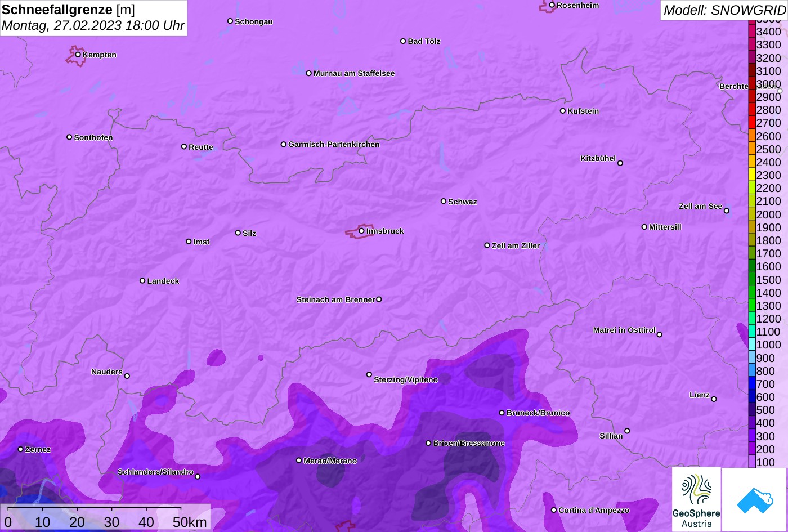Screen dimensions: 788x532
Task: Click the Sonthofen location dot
Action: [x=69, y=137]
